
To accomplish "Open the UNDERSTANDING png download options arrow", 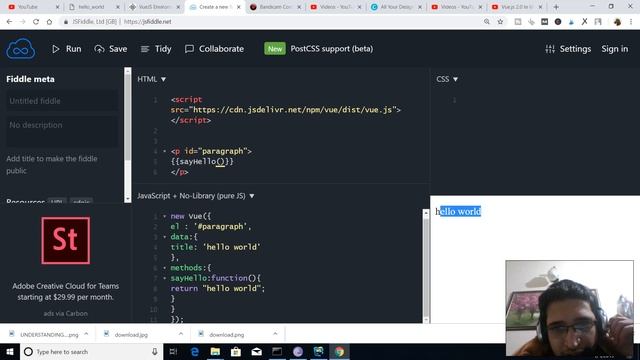I will pos(86,334).
